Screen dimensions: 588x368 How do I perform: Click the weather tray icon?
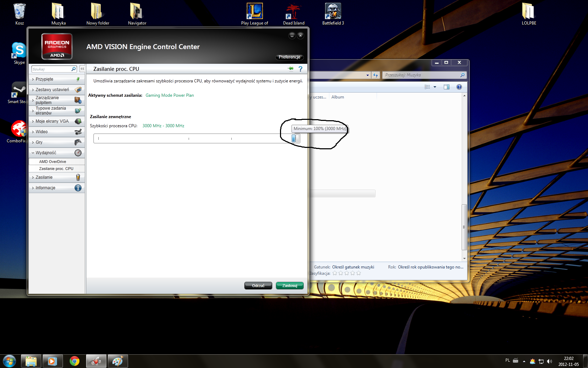tap(532, 361)
